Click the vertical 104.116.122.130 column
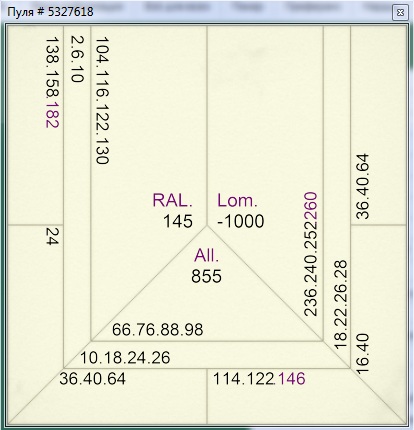The image size is (414, 430). [x=102, y=100]
